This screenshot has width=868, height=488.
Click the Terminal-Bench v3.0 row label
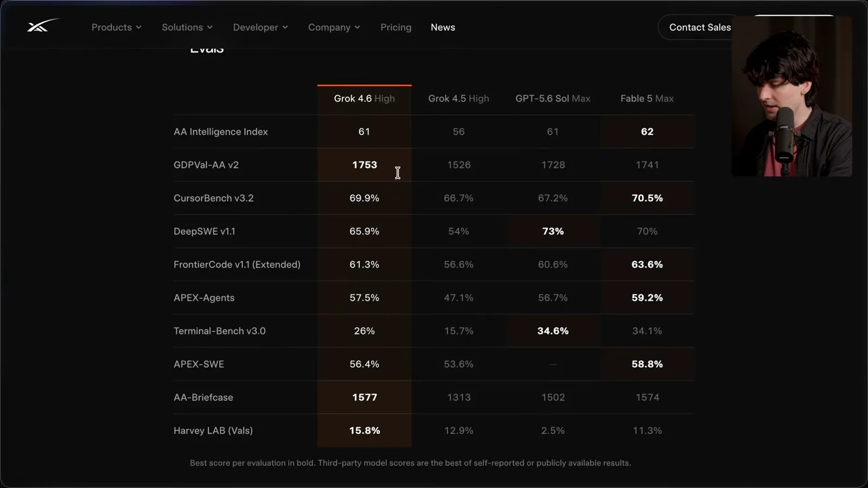coord(220,331)
